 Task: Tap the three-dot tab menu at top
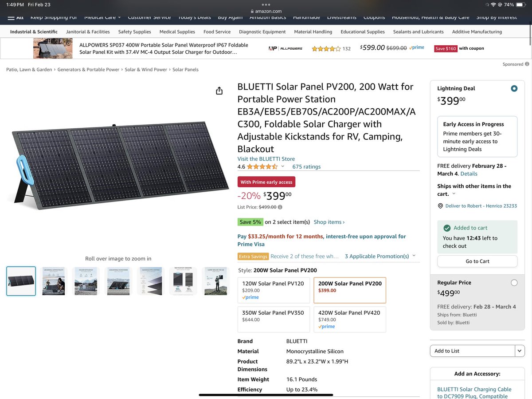click(x=266, y=4)
